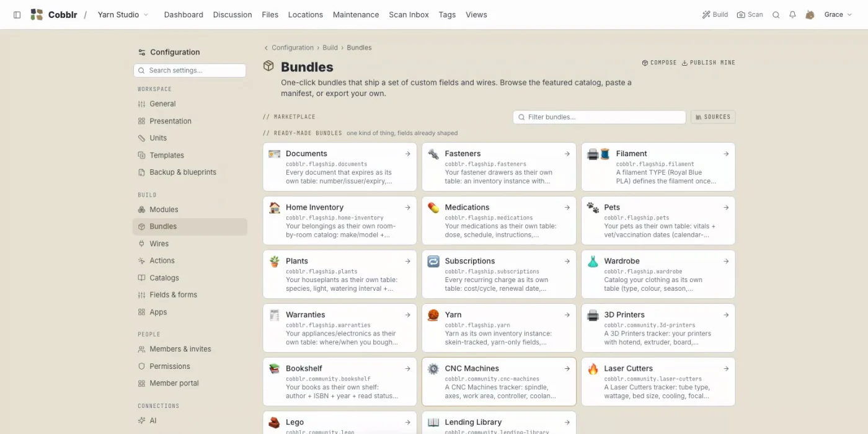Click the Lego brick icon
This screenshot has height=434, width=868.
[x=275, y=423]
